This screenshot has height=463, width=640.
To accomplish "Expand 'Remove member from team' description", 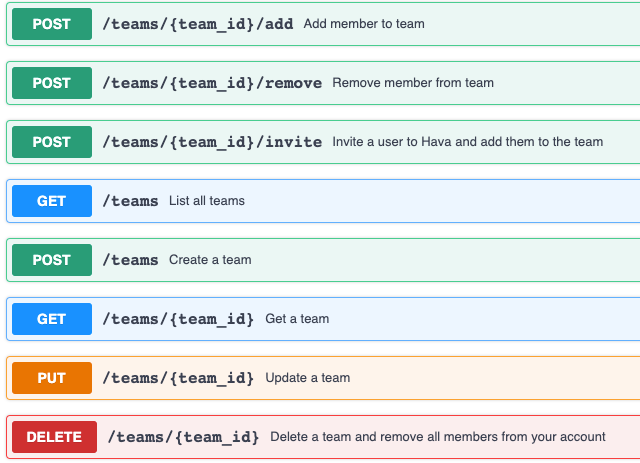I will (412, 83).
